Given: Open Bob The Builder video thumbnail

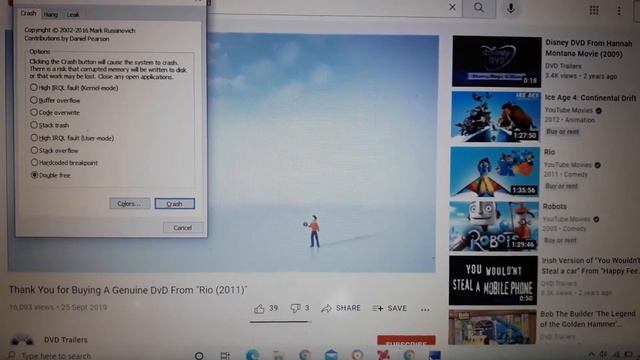Looking at the screenshot, I should point(492,327).
